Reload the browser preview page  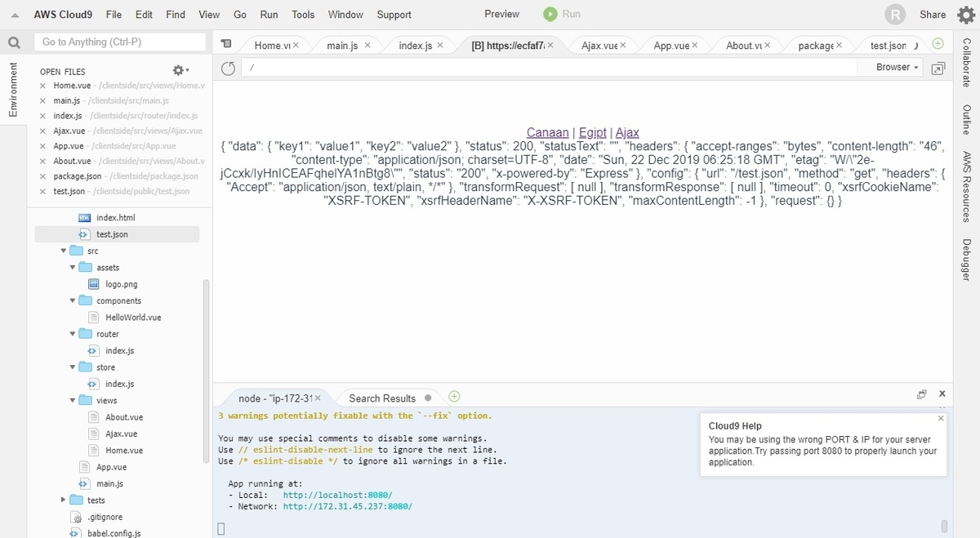(228, 68)
